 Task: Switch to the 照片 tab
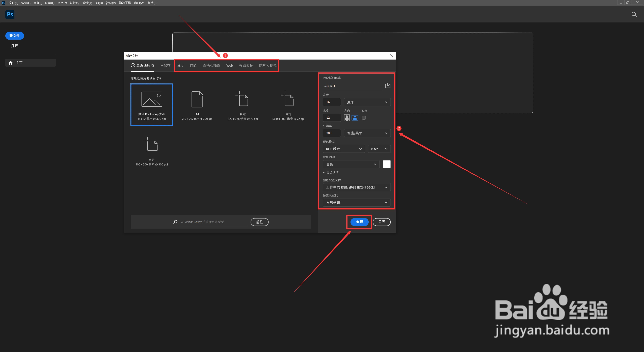click(180, 66)
